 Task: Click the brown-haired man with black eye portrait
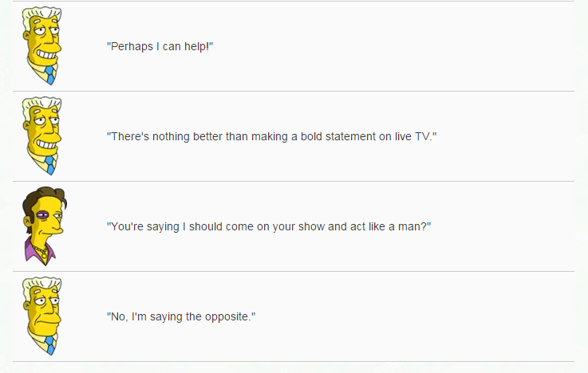tap(45, 226)
